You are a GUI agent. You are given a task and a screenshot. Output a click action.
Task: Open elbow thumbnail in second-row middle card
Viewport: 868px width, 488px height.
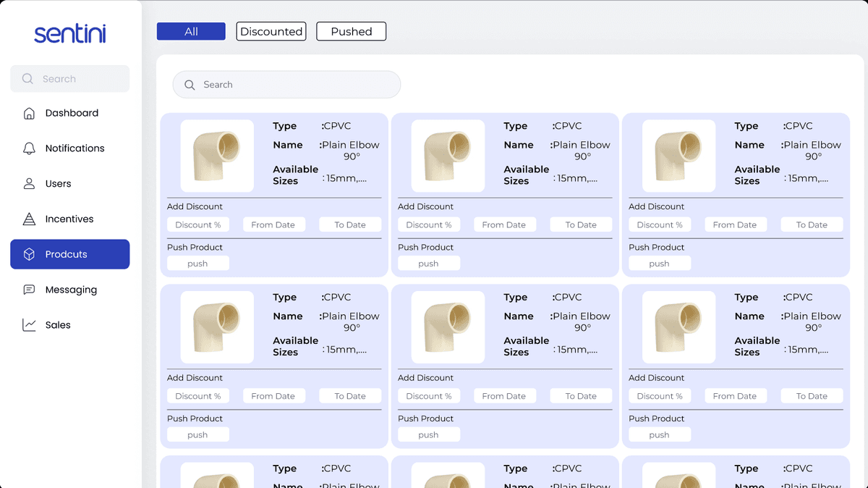(x=448, y=327)
